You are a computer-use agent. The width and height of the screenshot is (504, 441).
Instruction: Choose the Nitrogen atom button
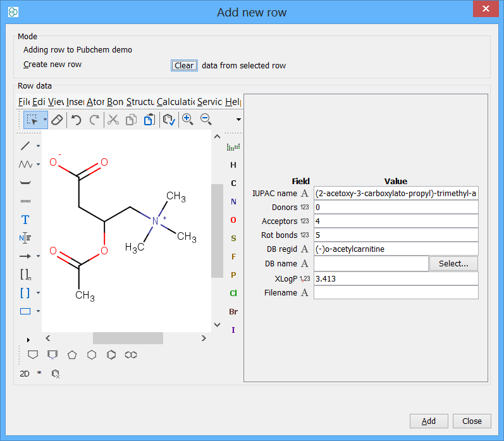(x=233, y=202)
